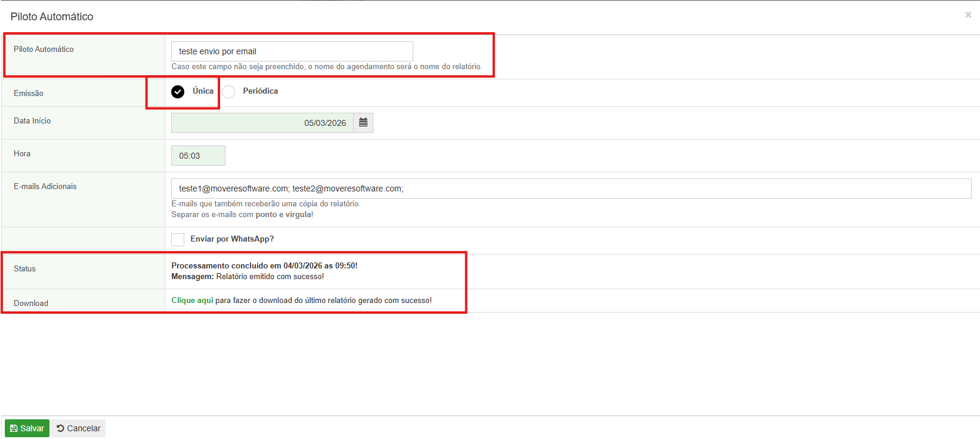Screen dimensions: 980x439
Task: Focus the Piloto Automático name field
Action: (292, 51)
